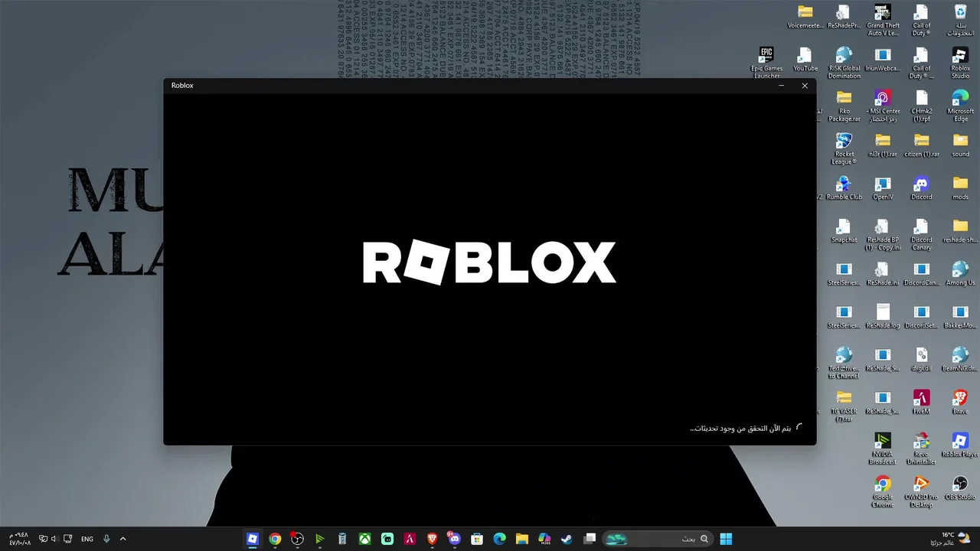Click the taskbar search box

click(x=657, y=539)
